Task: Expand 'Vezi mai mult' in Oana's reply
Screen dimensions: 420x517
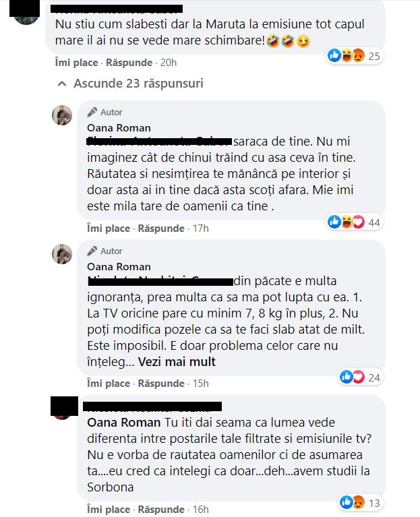Action: (177, 362)
